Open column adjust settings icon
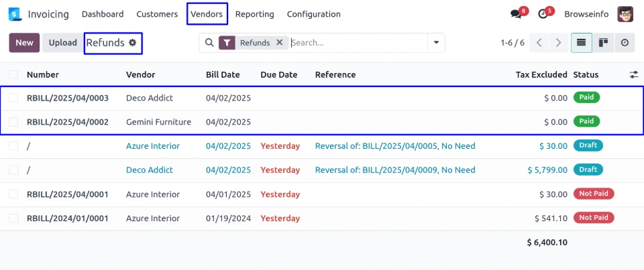The image size is (644, 270). pyautogui.click(x=633, y=75)
